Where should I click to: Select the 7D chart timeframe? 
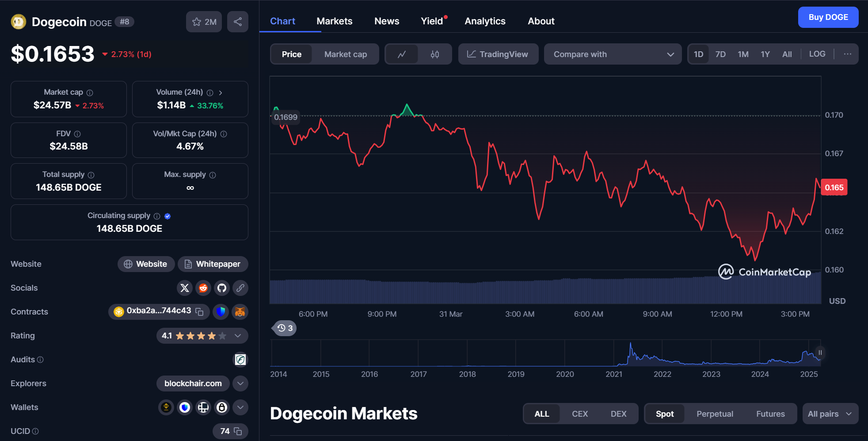coord(720,54)
